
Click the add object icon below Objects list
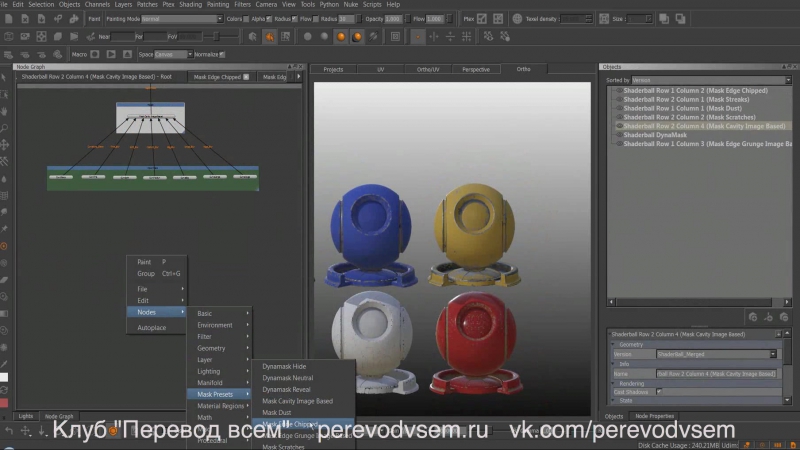[753, 317]
